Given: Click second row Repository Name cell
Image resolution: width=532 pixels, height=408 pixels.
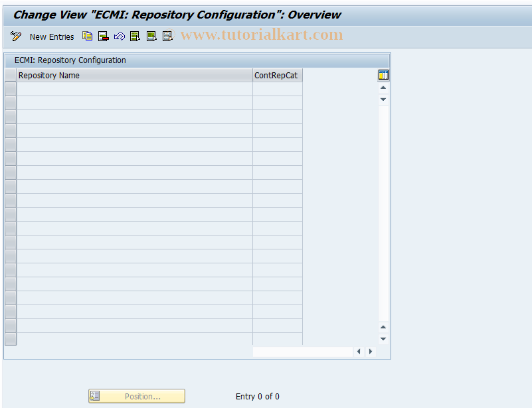Looking at the screenshot, I should click(135, 103).
